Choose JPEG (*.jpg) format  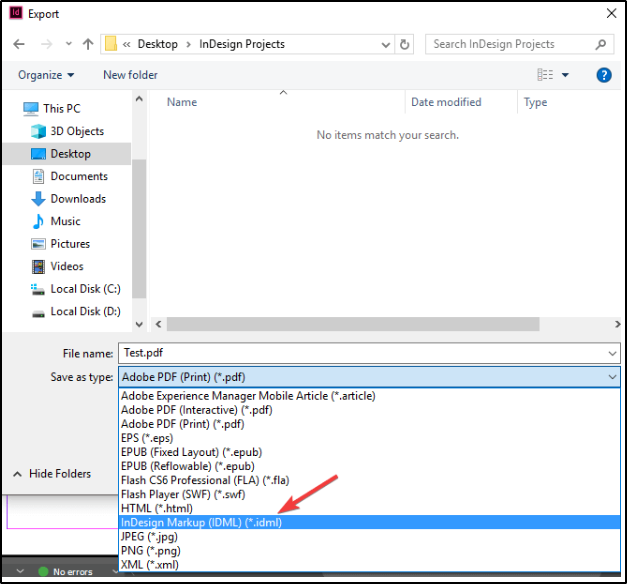coord(370,537)
